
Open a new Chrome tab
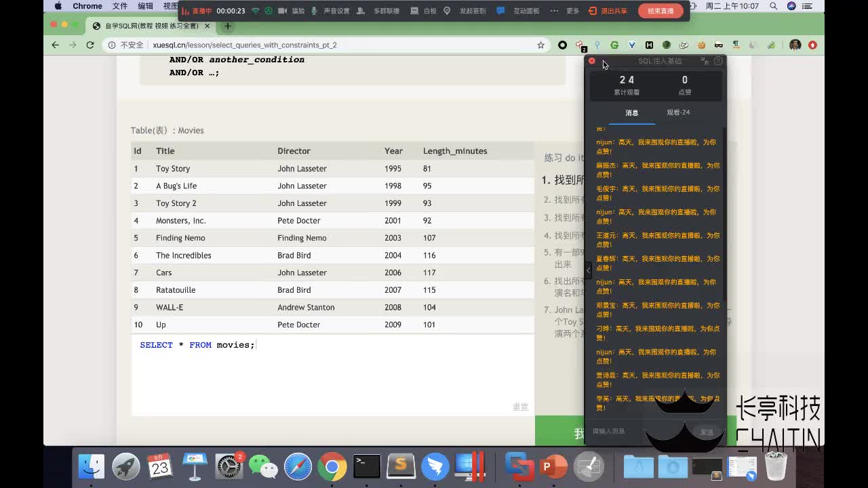228,26
